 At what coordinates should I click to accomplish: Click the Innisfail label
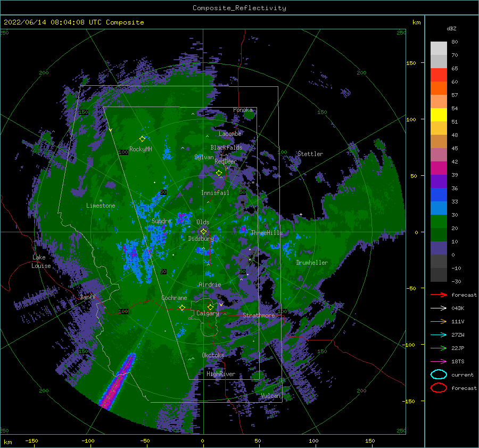click(215, 193)
